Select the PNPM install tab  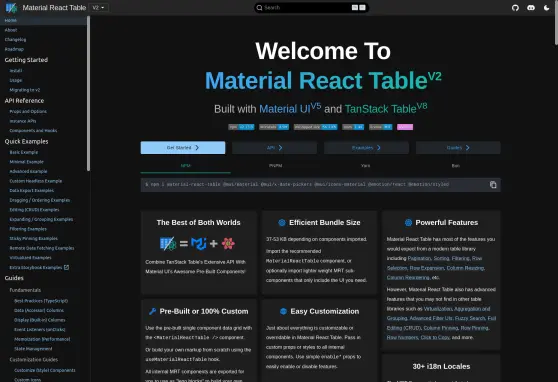[275, 166]
